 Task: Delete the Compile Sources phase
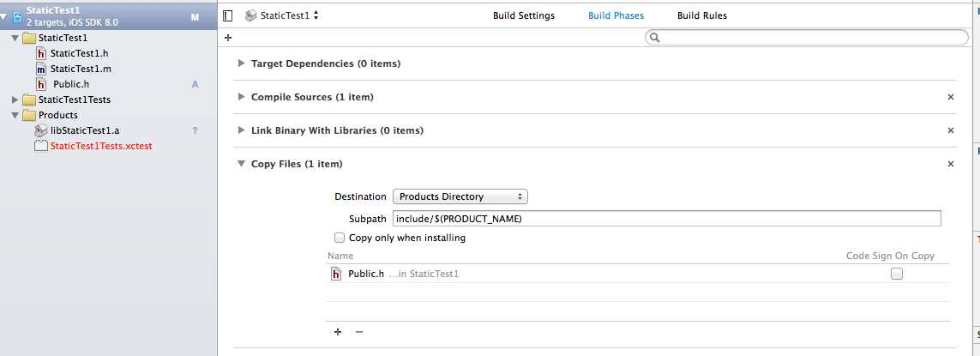tap(951, 97)
